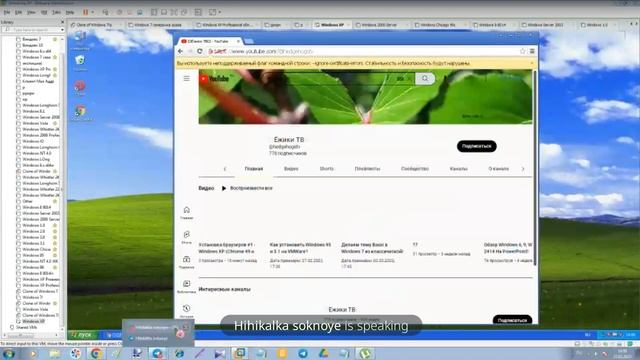The width and height of the screenshot is (640, 360).
Task: Open the Каналы channel tab
Action: click(458, 169)
